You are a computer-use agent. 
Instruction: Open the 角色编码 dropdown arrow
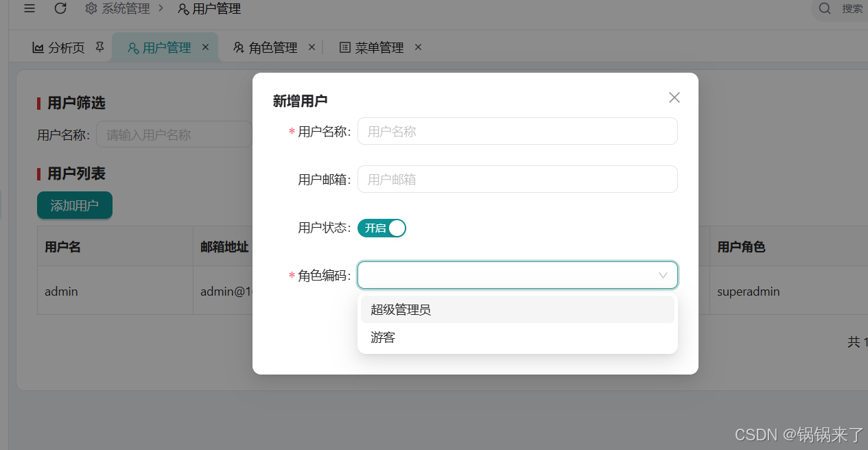click(x=662, y=274)
